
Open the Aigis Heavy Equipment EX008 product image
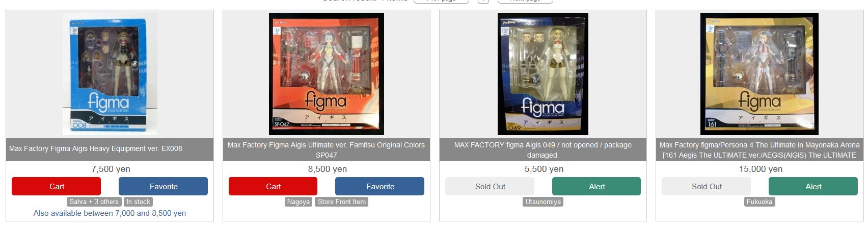point(110,74)
